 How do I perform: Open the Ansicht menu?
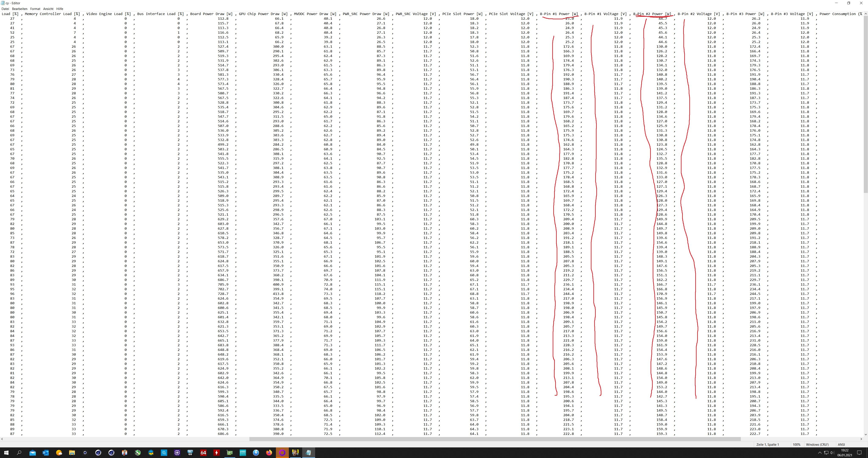[48, 9]
